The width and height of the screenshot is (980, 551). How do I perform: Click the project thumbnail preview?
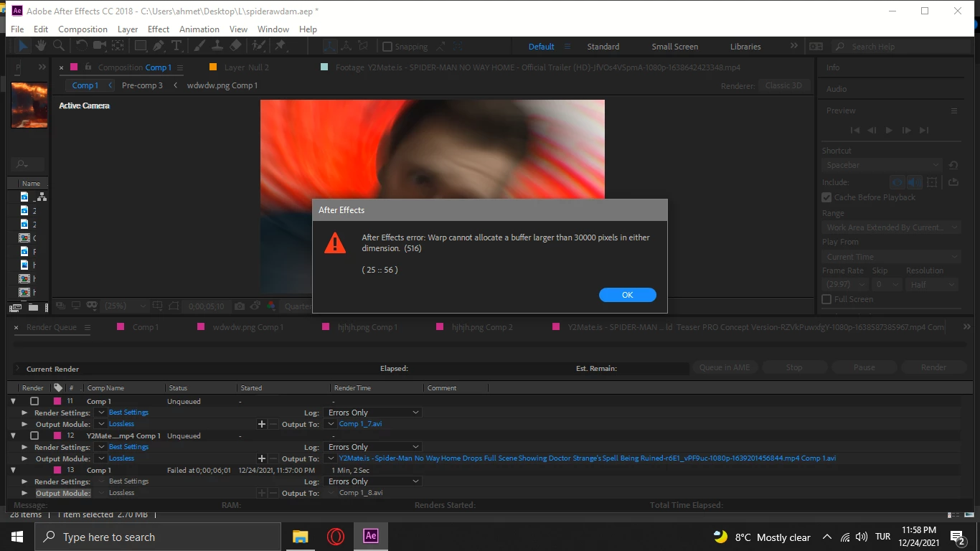click(x=29, y=105)
